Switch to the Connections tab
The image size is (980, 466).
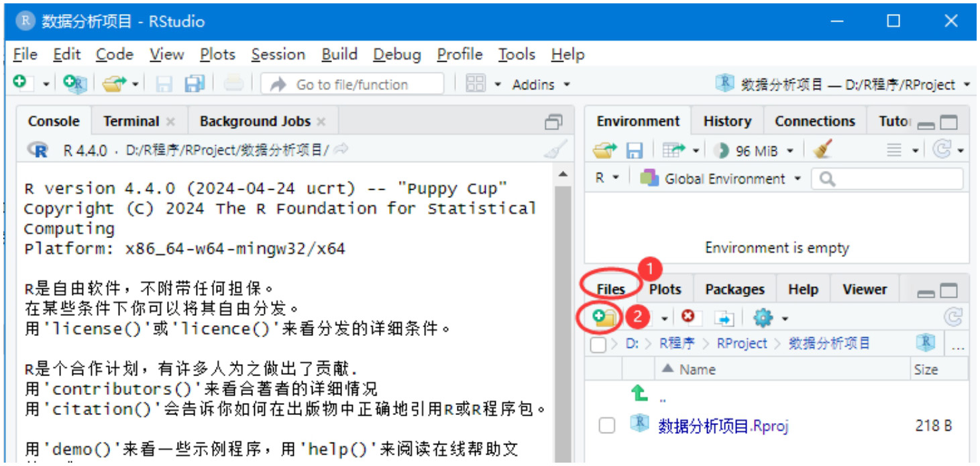pos(815,121)
